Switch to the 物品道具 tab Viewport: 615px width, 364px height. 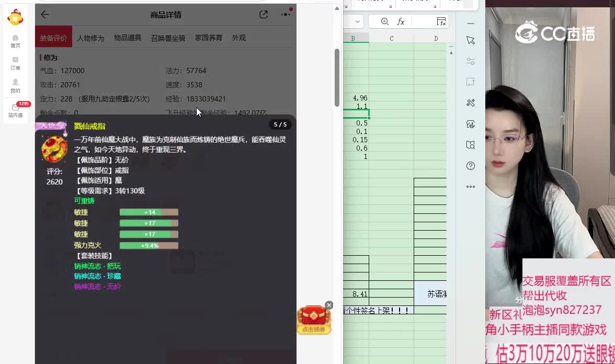click(x=128, y=38)
